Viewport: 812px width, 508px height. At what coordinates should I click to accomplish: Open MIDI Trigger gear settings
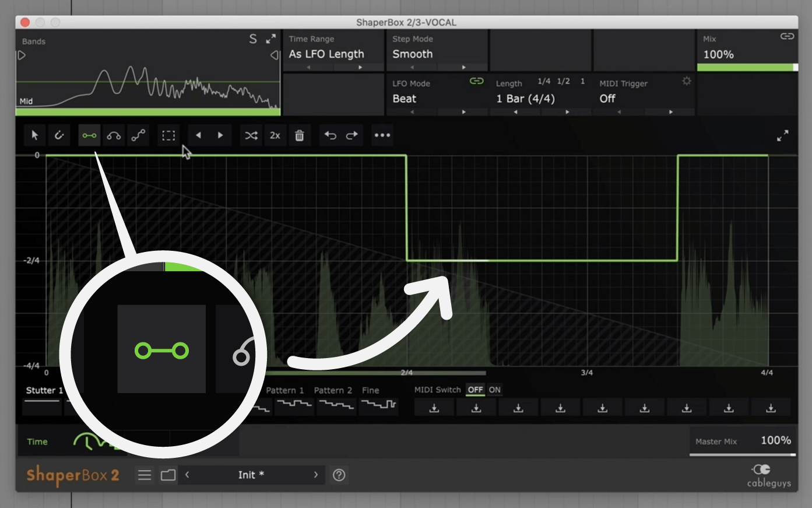[x=687, y=81]
